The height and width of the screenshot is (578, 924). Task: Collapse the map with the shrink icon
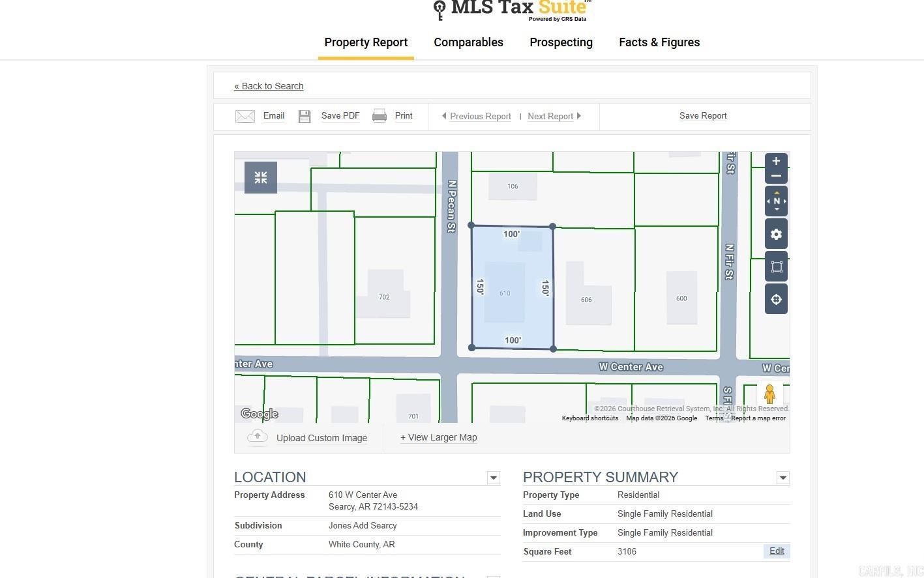(x=261, y=178)
